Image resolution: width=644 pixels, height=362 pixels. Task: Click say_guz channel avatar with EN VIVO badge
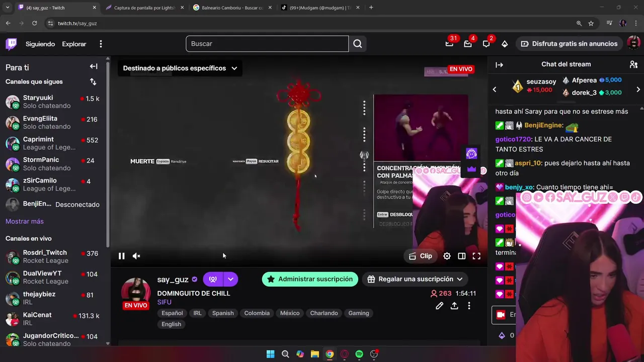coord(135,293)
